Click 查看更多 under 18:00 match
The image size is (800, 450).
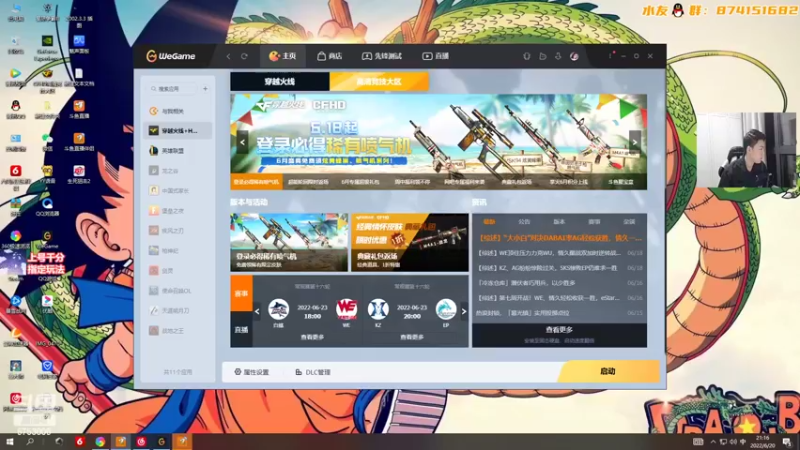click(312, 337)
